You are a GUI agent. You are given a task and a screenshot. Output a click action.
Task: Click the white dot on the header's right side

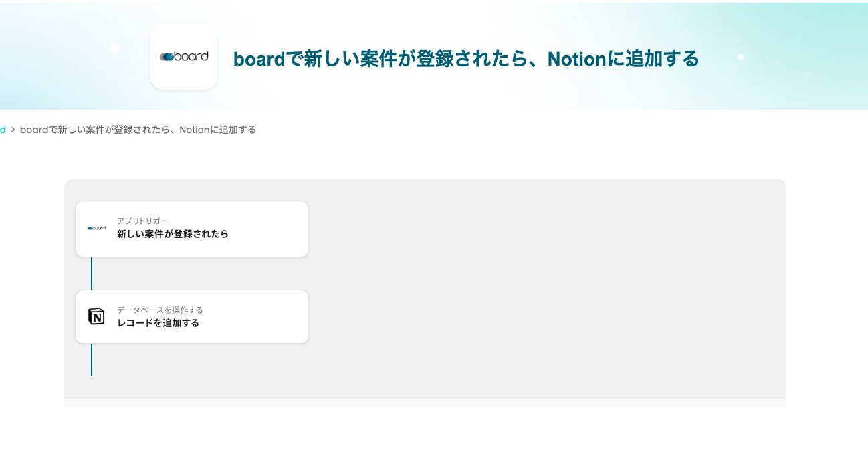741,57
